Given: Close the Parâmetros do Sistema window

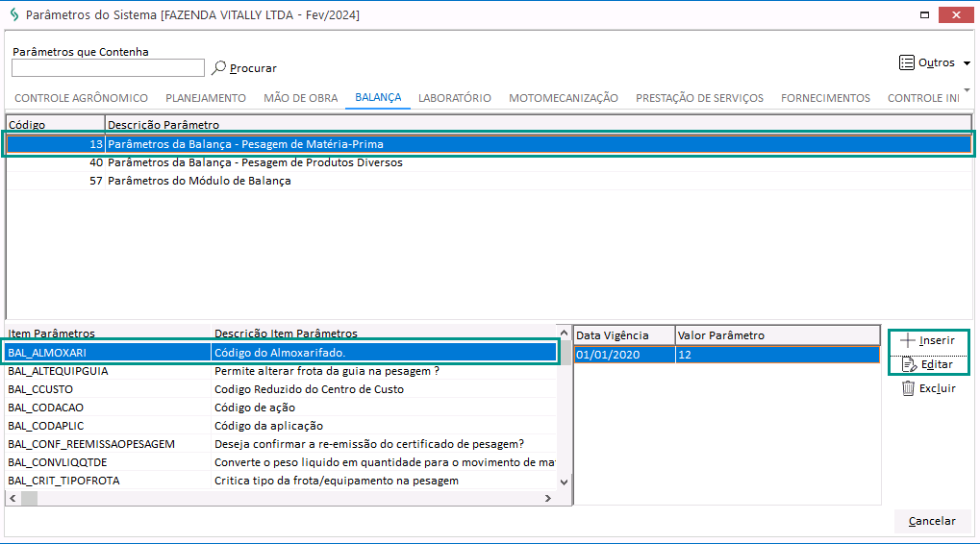Looking at the screenshot, I should click(x=956, y=14).
